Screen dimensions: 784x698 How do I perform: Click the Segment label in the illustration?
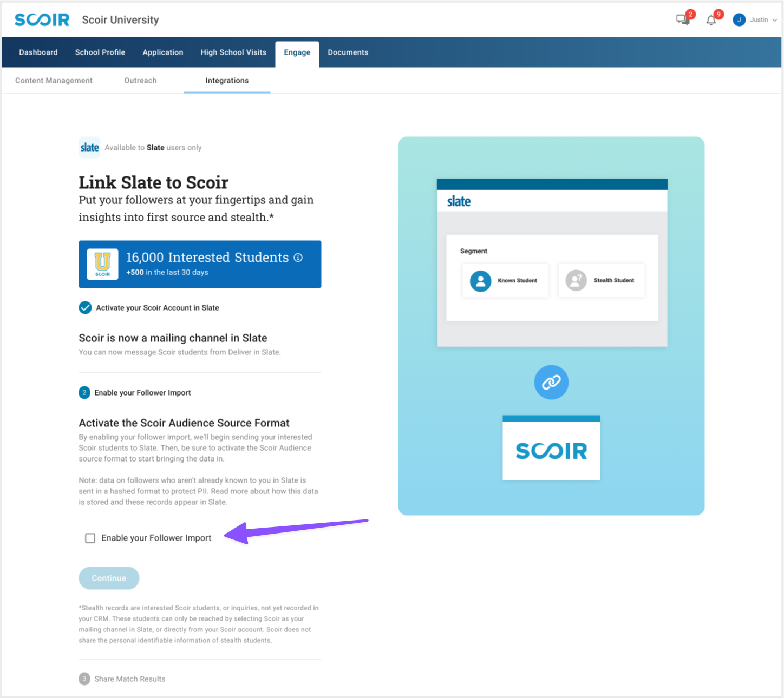click(474, 251)
